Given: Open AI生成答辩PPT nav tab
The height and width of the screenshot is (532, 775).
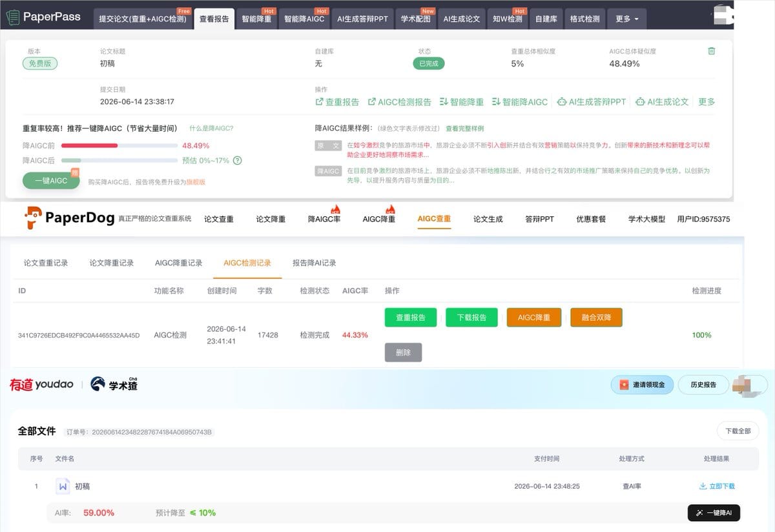Looking at the screenshot, I should coord(362,19).
